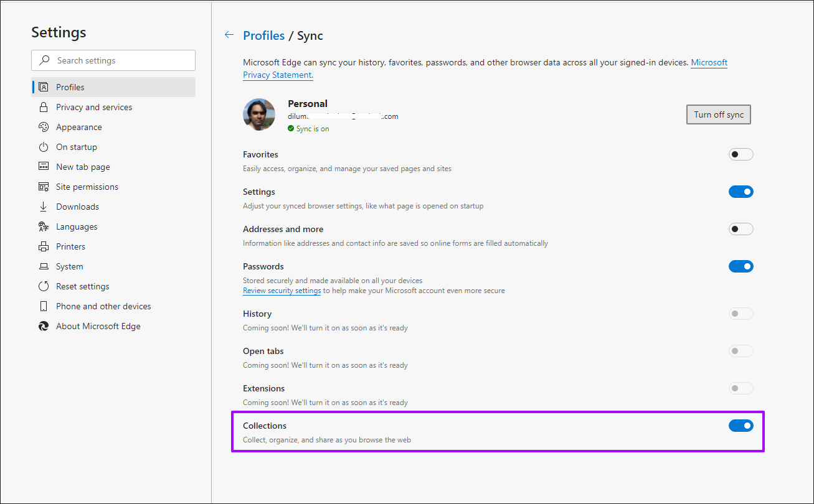814x504 pixels.
Task: Click the Personal profile picture
Action: pos(258,114)
